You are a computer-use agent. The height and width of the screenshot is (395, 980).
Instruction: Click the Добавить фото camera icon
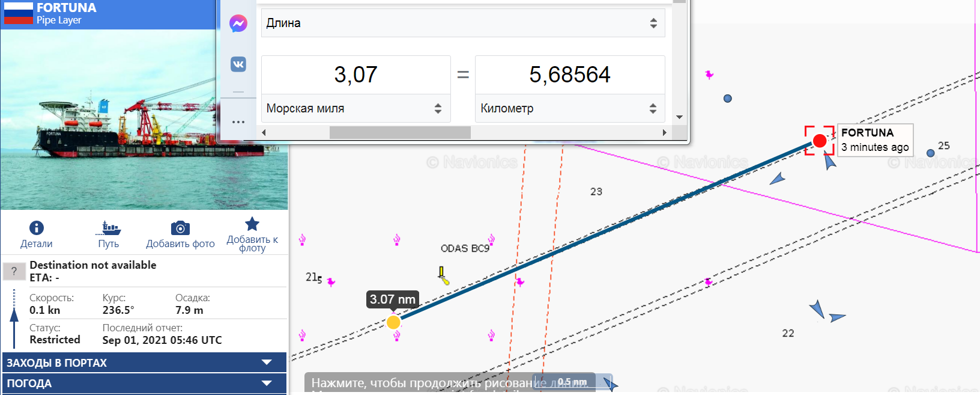point(180,228)
